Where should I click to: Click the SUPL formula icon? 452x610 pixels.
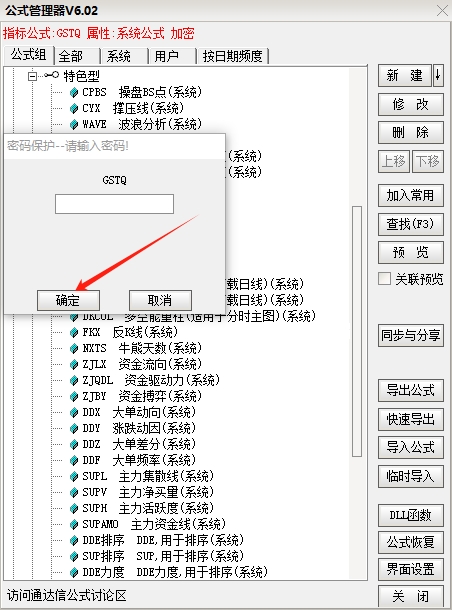(74, 476)
